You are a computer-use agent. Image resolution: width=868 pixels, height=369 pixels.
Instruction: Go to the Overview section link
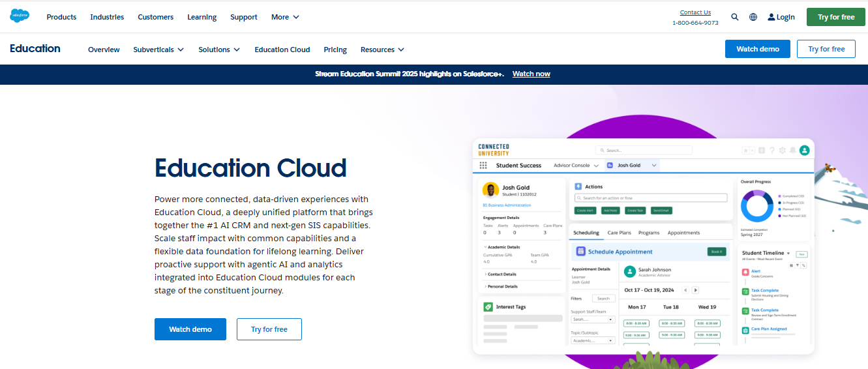tap(104, 50)
